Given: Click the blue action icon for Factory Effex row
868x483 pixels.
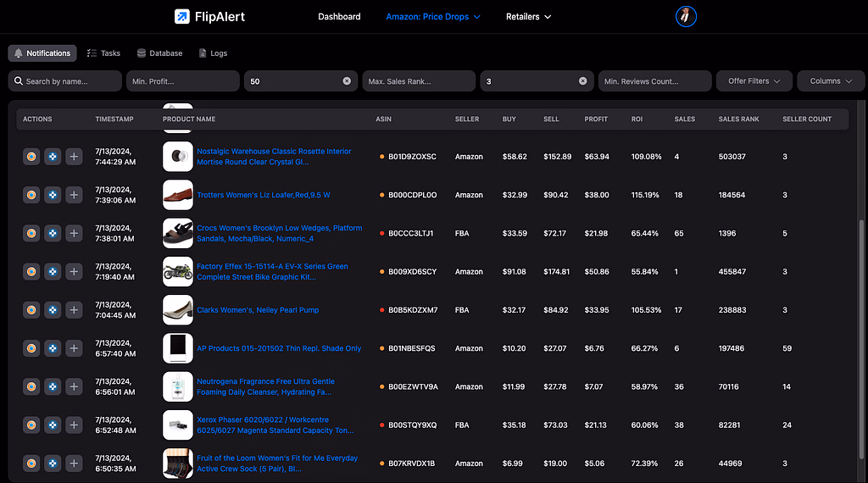Looking at the screenshot, I should (53, 272).
